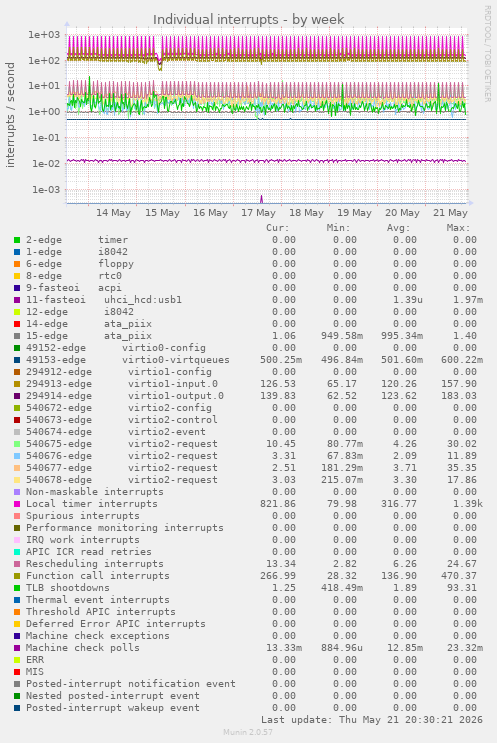Image resolution: width=497 pixels, height=743 pixels.
Task: Click the RRDTOOL / TOBI OETIKER watermark
Action: (x=488, y=53)
